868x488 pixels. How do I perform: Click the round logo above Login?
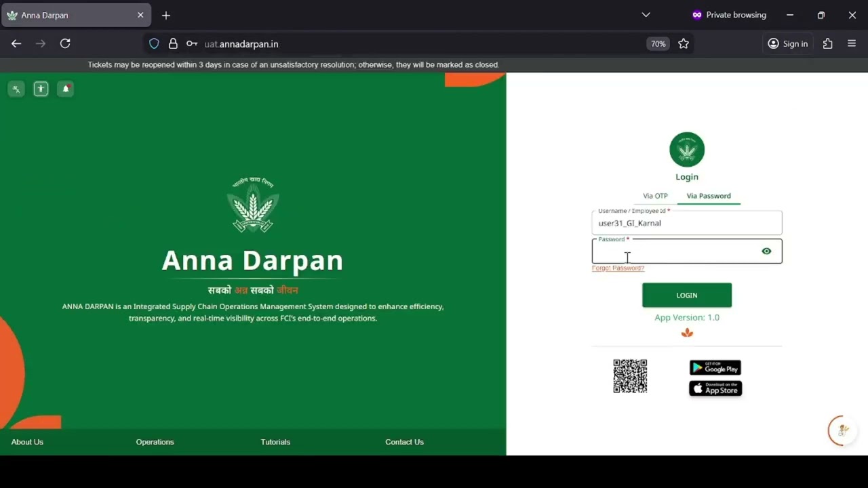click(x=687, y=150)
